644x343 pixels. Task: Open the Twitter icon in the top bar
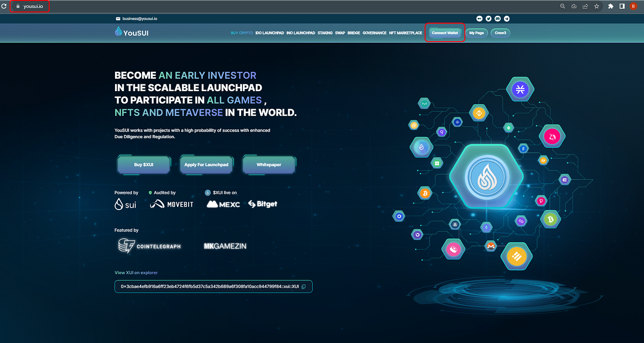(488, 18)
